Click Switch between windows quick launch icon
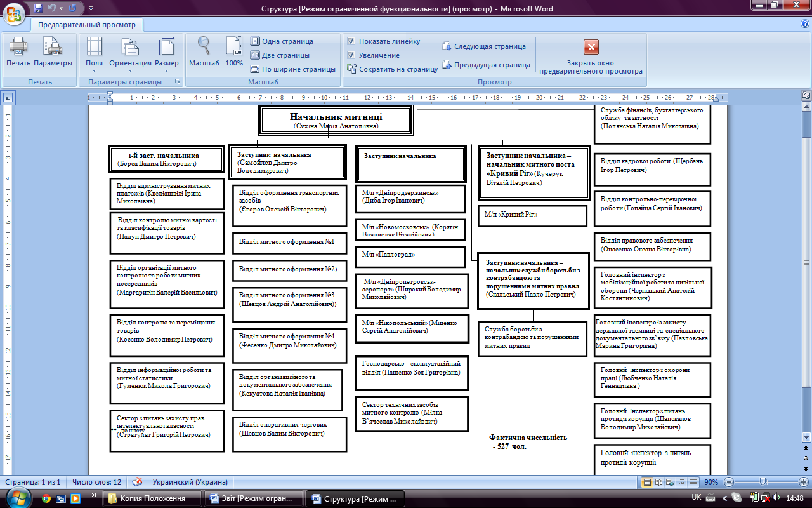Screen dimensions: 812x508 pos(61,498)
